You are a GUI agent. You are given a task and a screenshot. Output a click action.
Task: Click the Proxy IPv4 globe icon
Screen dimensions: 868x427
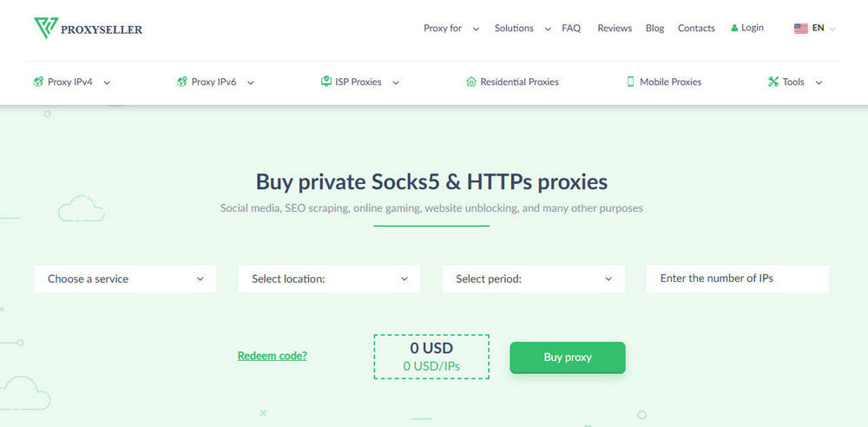(38, 82)
